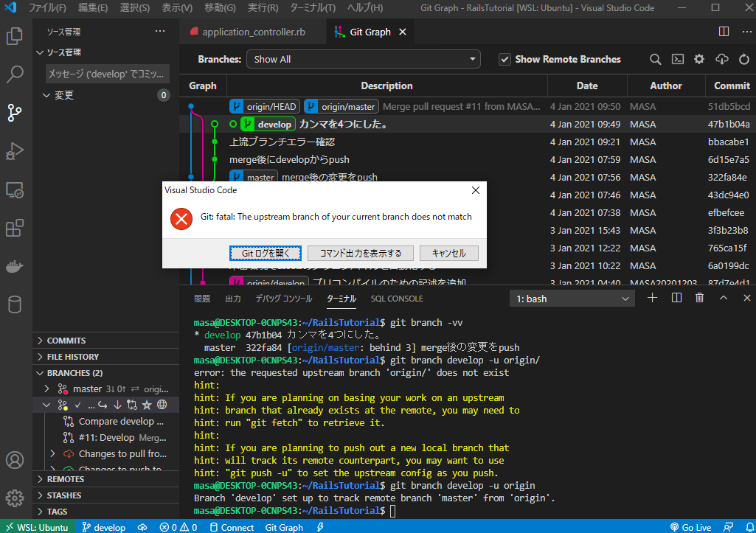Expand Changes to pull from tree item
Screen dimensions: 756x533
52,453
